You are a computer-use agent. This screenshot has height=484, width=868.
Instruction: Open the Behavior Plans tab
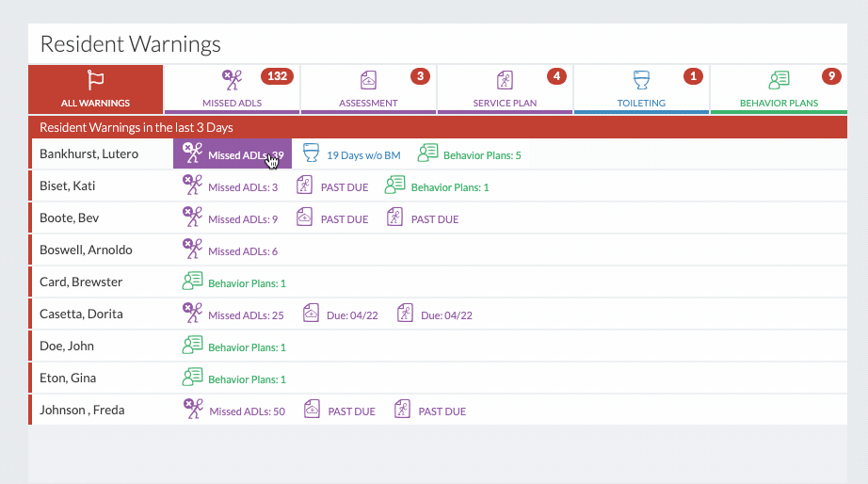[779, 89]
